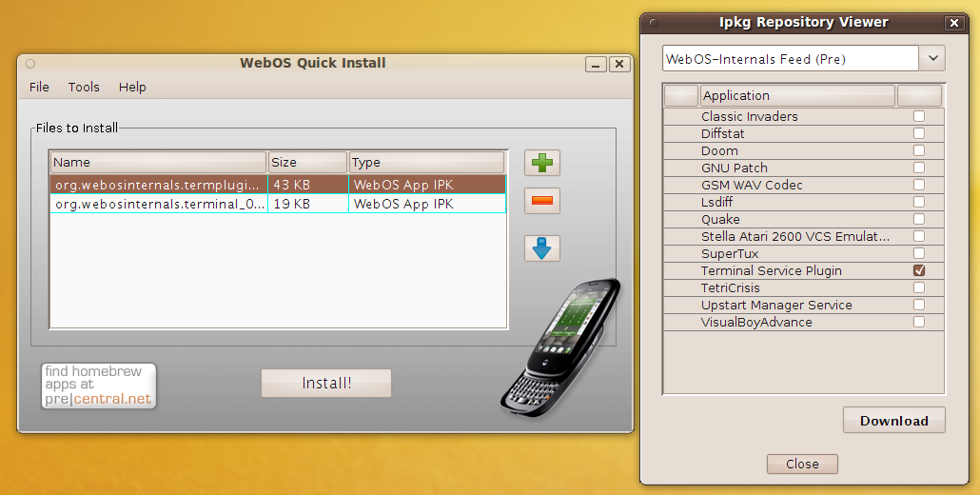Check the Doom checkbox
The width and height of the screenshot is (980, 495).
point(919,150)
